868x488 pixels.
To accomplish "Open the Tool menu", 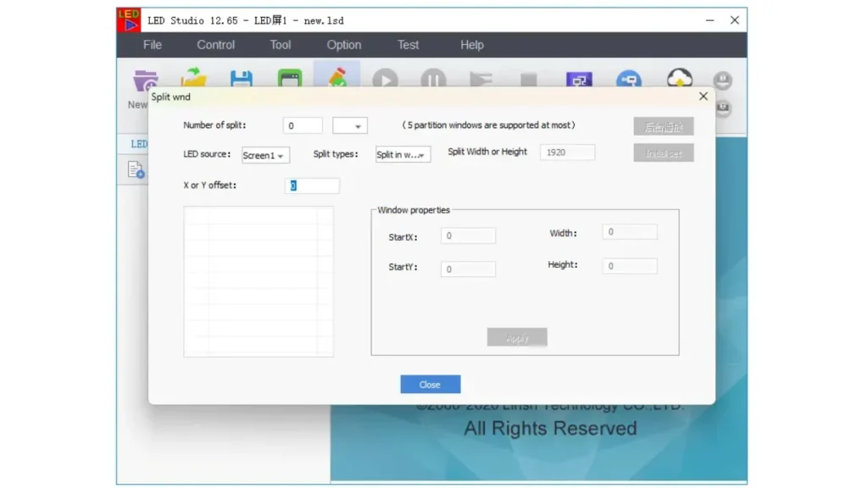I will pos(281,45).
